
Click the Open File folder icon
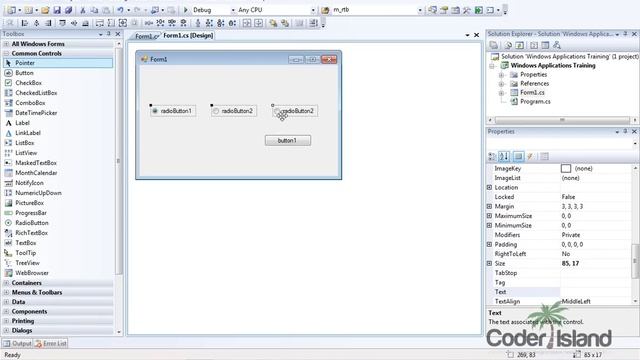pyautogui.click(x=45, y=10)
